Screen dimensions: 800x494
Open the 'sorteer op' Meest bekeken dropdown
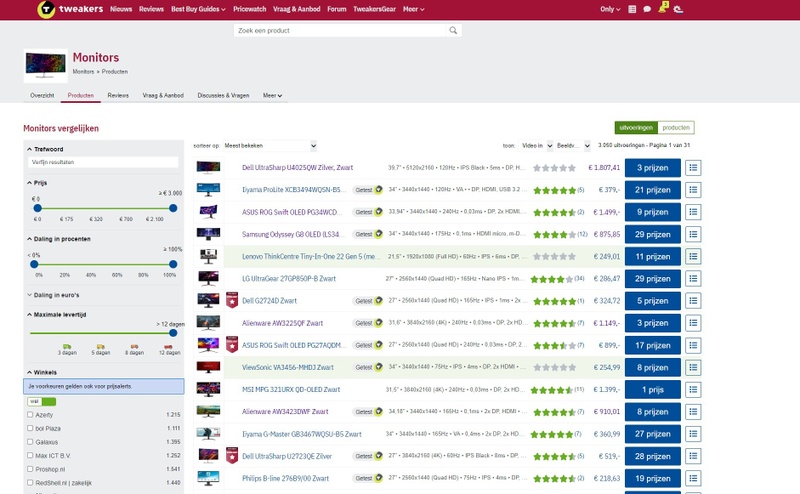tap(270, 146)
